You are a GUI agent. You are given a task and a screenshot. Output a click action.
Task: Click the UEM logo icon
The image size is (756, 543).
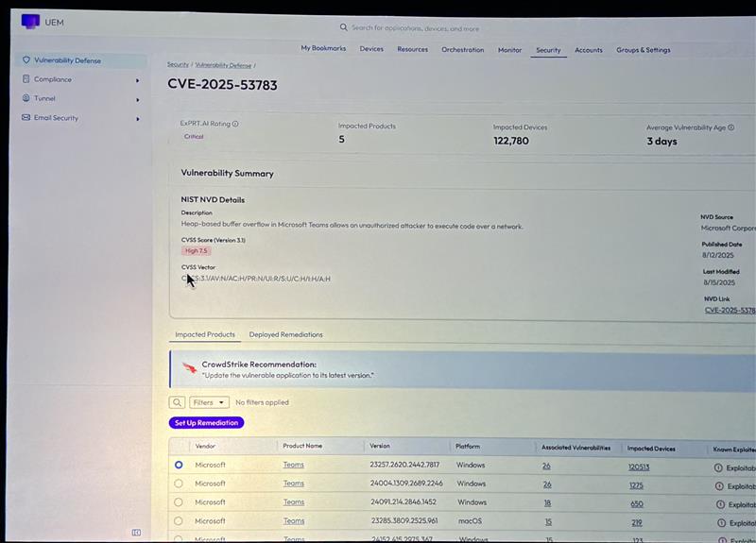[x=30, y=21]
